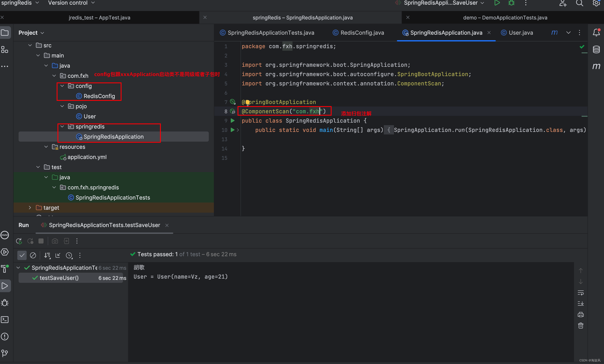Image resolution: width=604 pixels, height=364 pixels.
Task: Open the Git tool window icon
Action: pyautogui.click(x=5, y=353)
